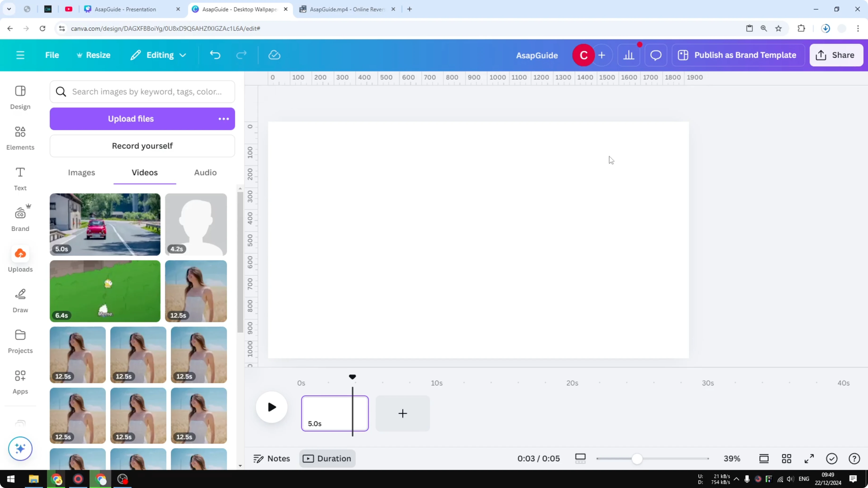Viewport: 868px width, 488px height.
Task: Open the Upload files options menu
Action: [x=223, y=119]
